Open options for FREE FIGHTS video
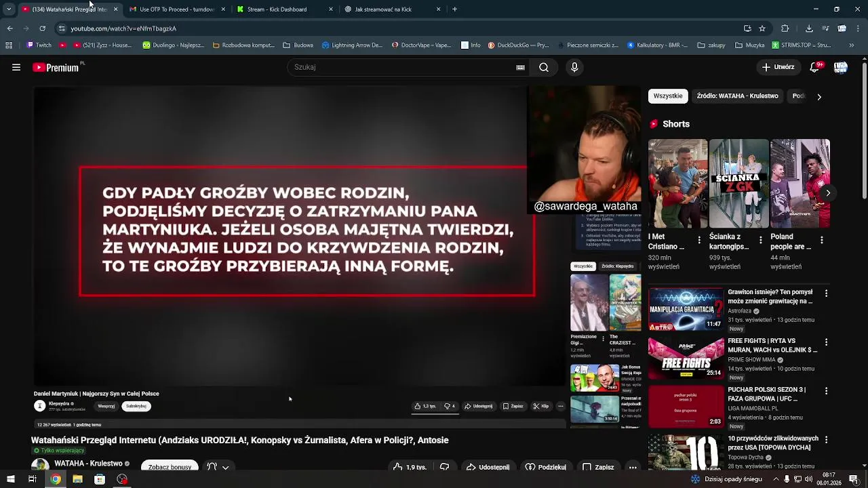 pyautogui.click(x=826, y=342)
